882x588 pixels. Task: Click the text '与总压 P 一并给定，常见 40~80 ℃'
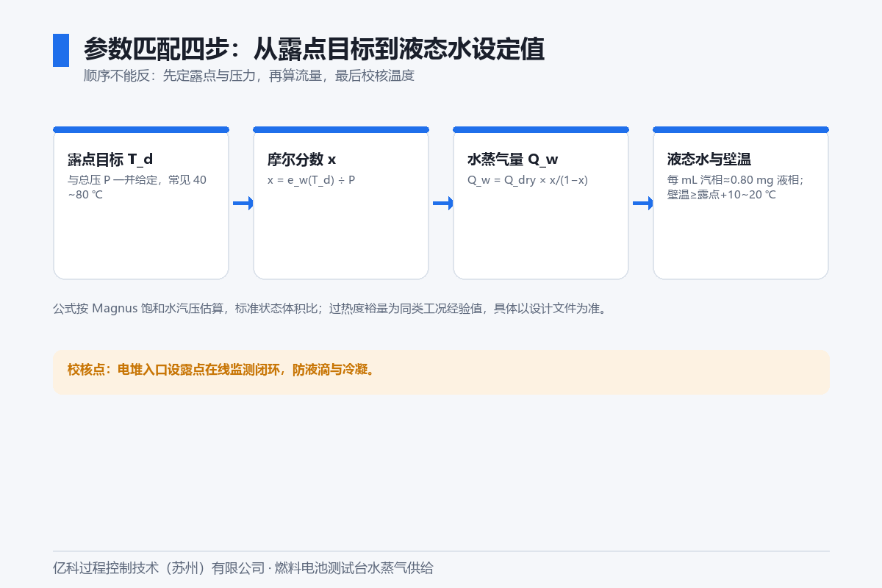tap(137, 187)
